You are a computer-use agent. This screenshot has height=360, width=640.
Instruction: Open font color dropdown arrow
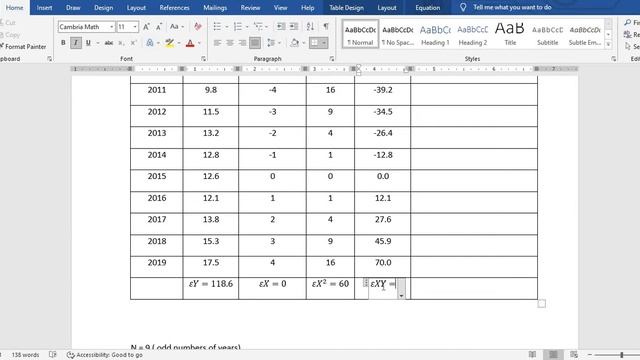click(x=199, y=43)
